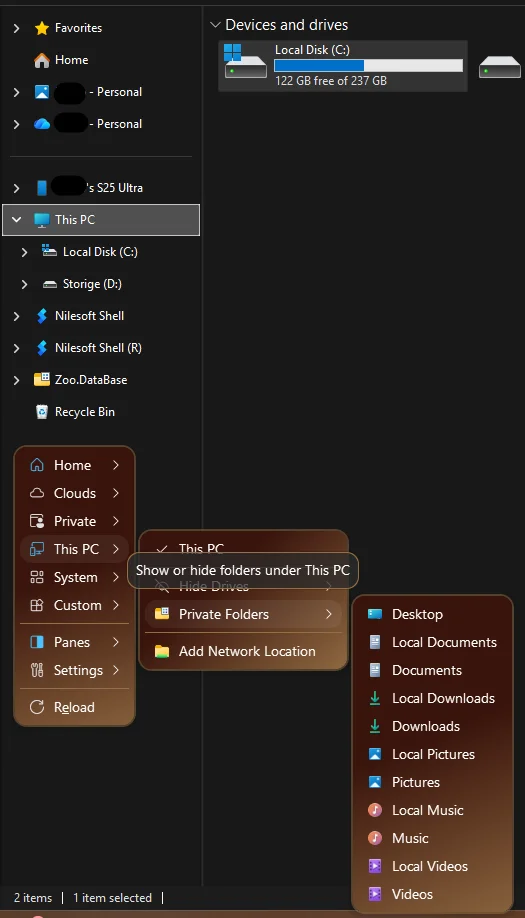Click the blue OneDrive cloud icon

point(42,124)
